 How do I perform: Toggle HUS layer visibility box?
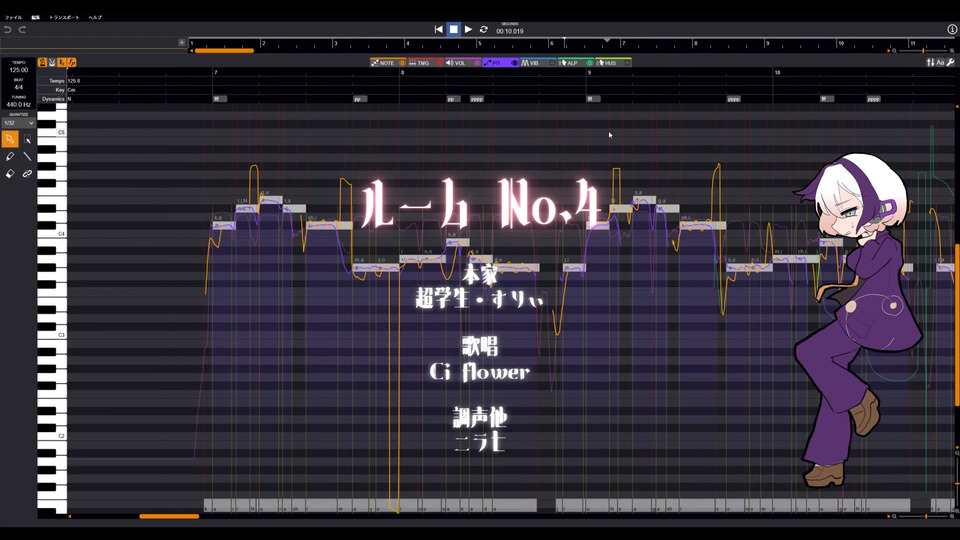point(627,63)
